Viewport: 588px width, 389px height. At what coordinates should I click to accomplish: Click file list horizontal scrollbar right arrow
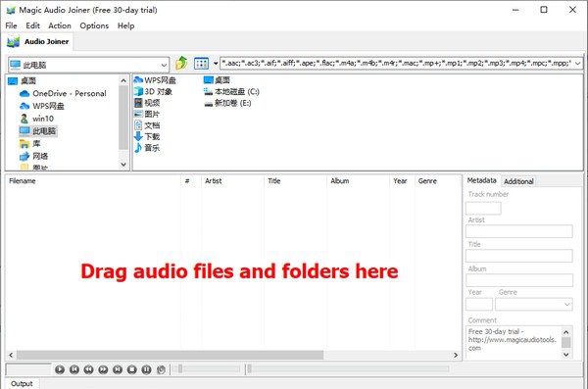point(456,355)
